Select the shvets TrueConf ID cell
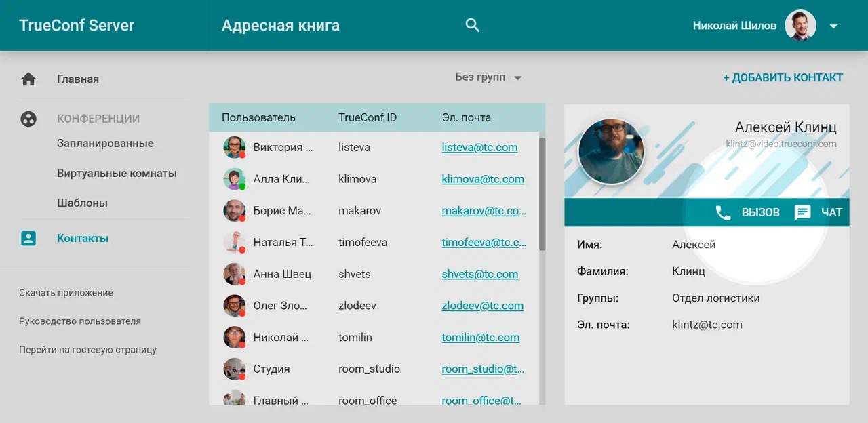 [355, 274]
